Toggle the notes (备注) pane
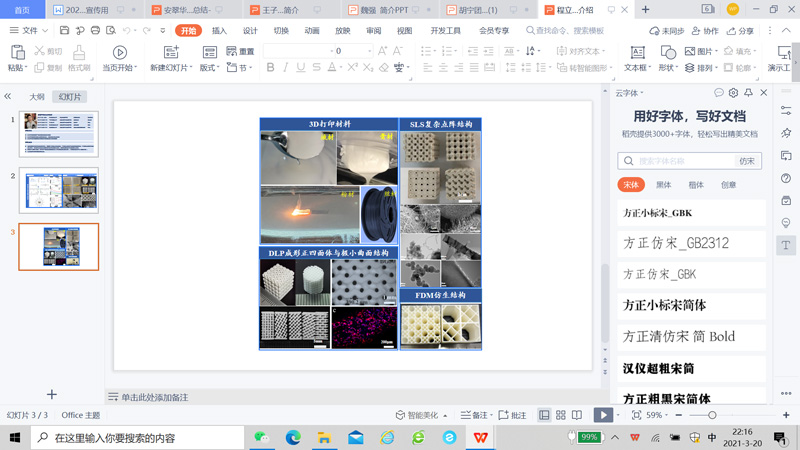 point(475,415)
